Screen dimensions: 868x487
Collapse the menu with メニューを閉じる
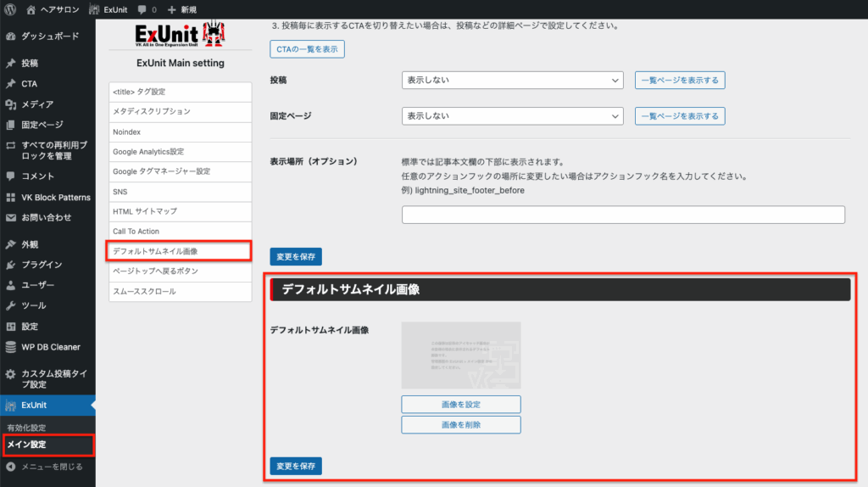click(51, 466)
